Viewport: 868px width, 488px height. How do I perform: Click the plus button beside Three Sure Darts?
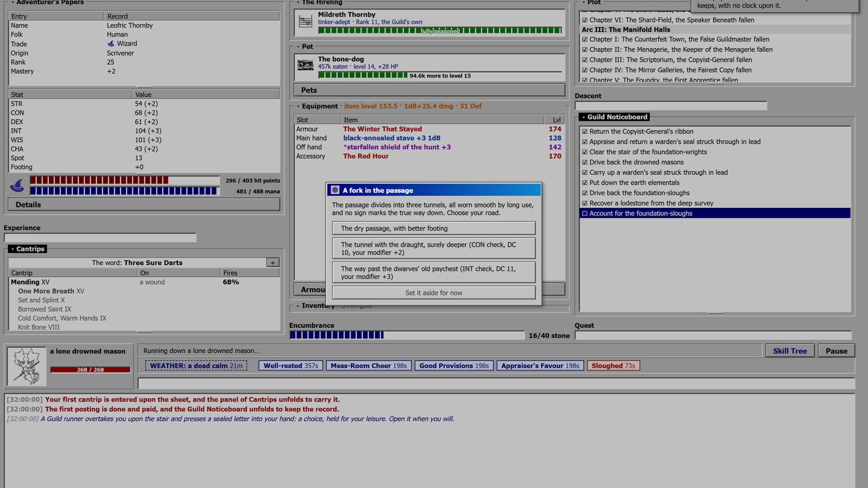(x=273, y=263)
